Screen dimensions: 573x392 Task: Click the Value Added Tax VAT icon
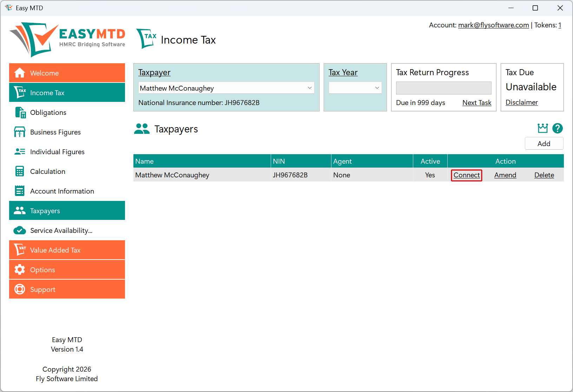pos(20,250)
